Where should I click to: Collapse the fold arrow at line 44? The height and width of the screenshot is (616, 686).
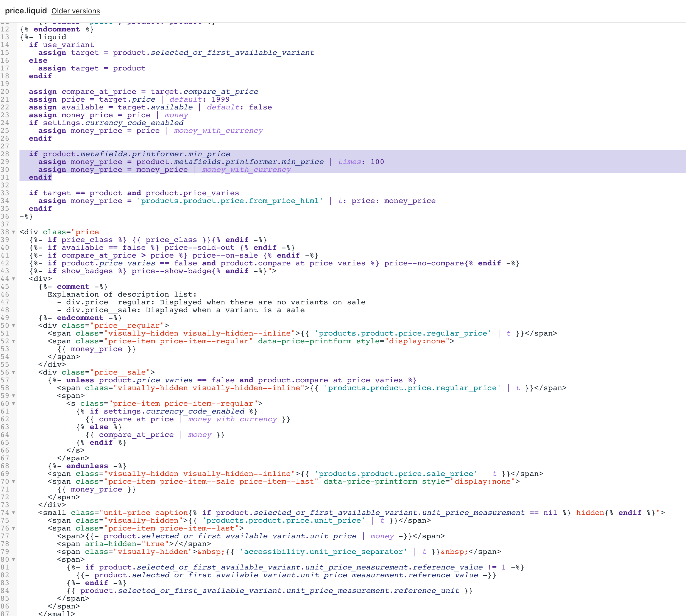pos(14,279)
